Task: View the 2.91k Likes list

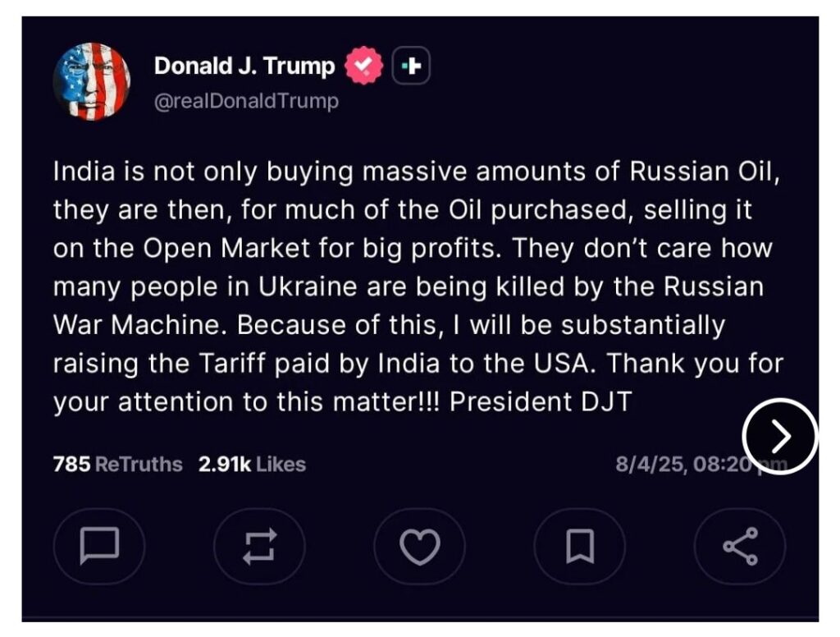Action: point(252,464)
